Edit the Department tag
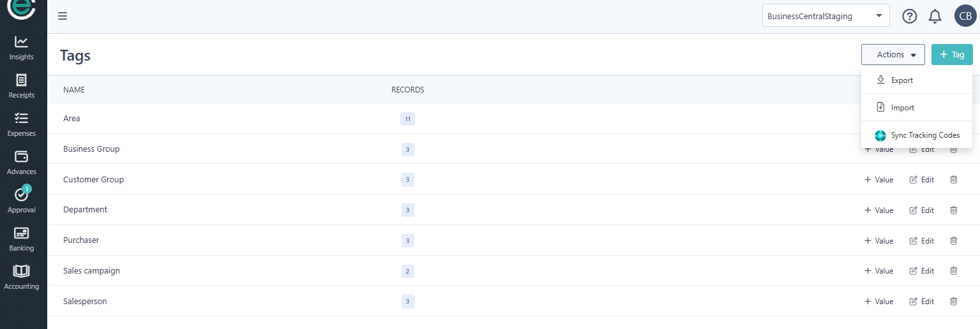The image size is (980, 329). click(921, 210)
